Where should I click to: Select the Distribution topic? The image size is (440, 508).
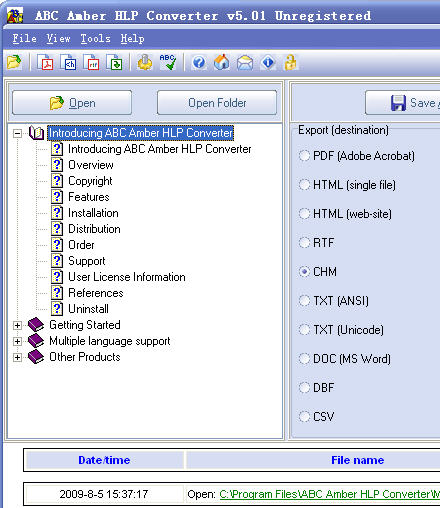[94, 229]
